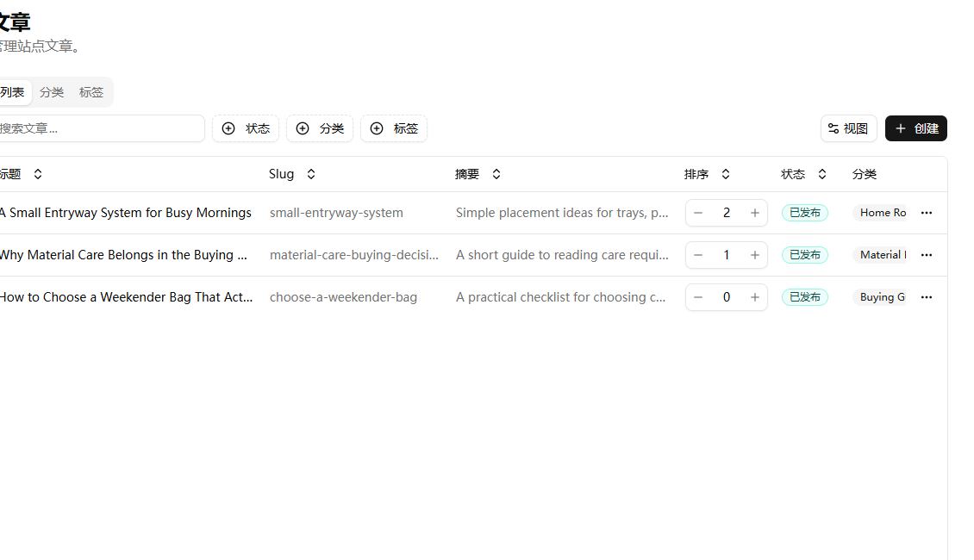
Task: Click 已发布 status badge in Weekender Bag row
Action: [x=804, y=297]
